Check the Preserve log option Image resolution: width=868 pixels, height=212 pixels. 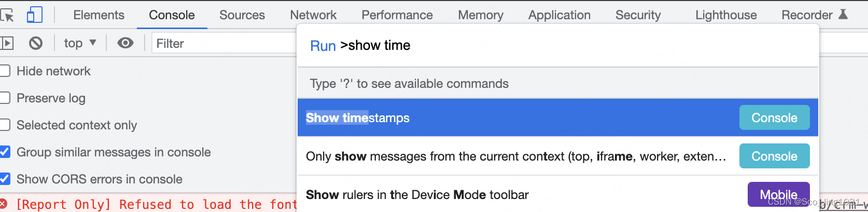coord(5,98)
